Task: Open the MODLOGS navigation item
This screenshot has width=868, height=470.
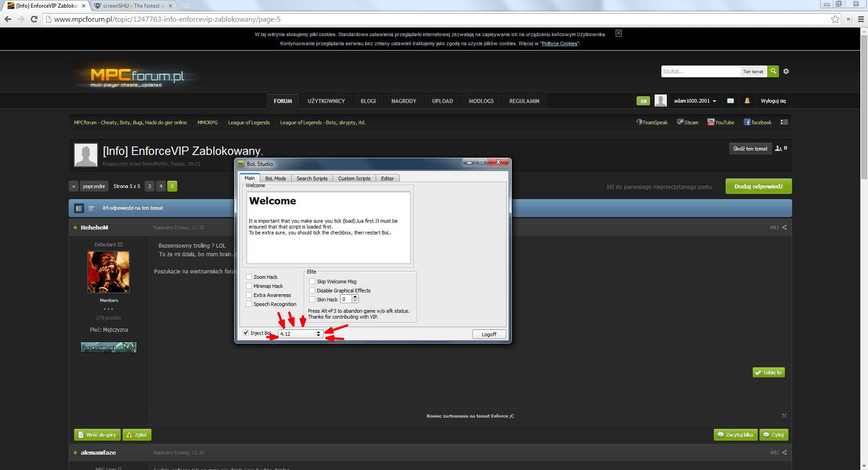Action: point(481,101)
